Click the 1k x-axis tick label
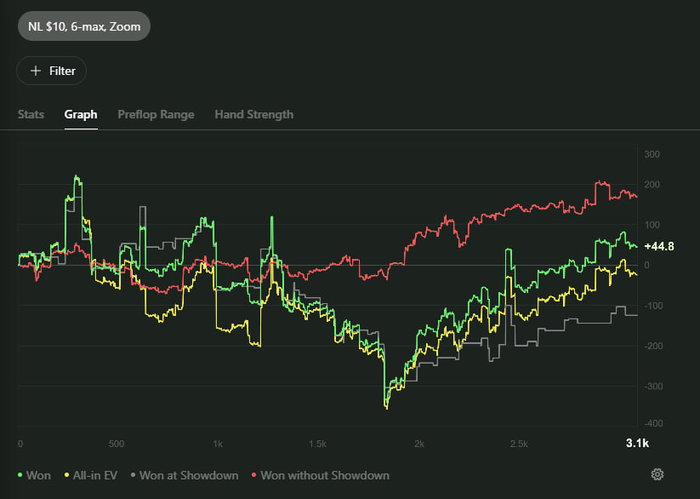 click(x=217, y=442)
